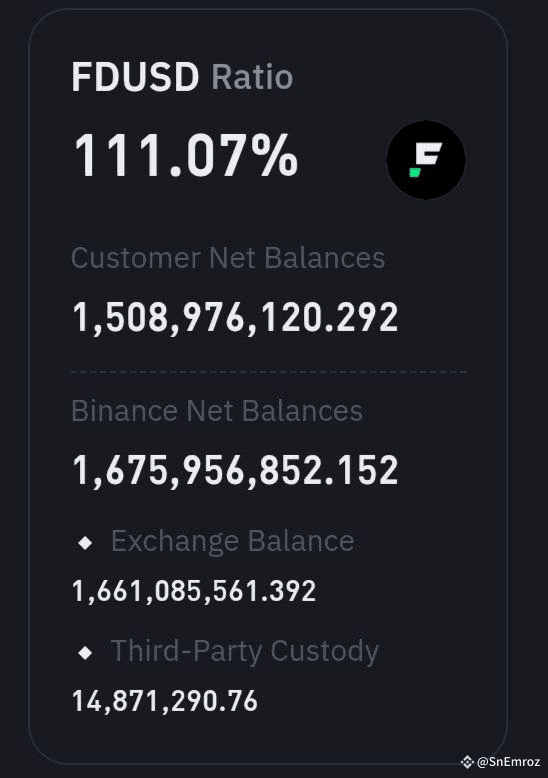Click the Exchange Balance diamond bullet
This screenshot has width=548, height=778.
(x=85, y=543)
